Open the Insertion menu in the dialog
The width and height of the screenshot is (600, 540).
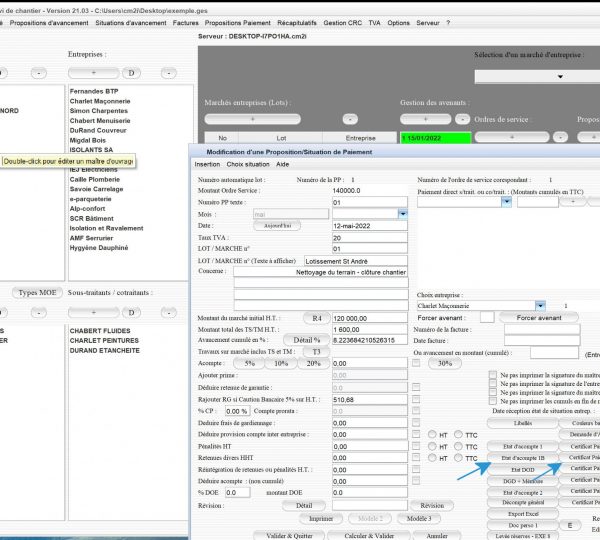click(x=207, y=164)
